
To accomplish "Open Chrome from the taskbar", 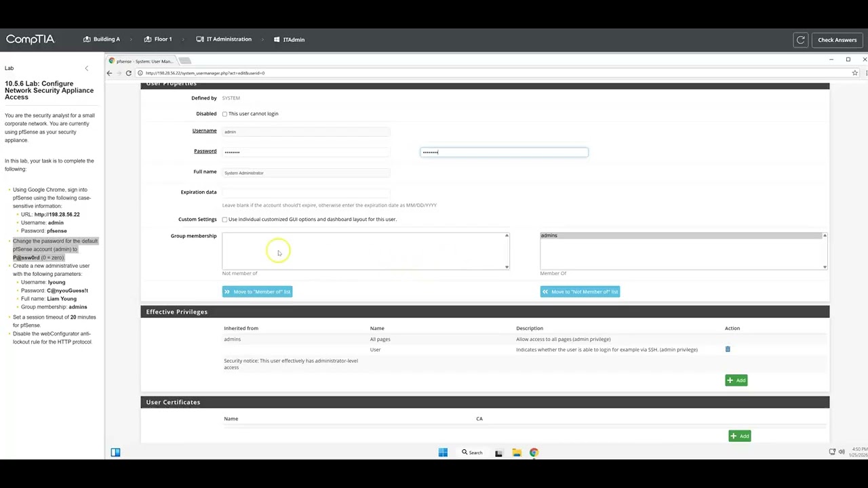I will [x=534, y=452].
